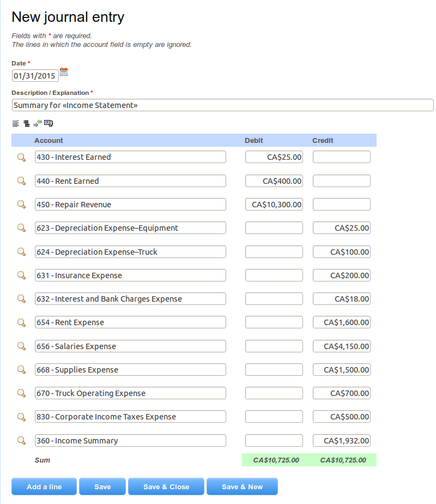The image size is (436, 504).
Task: Open account lookup for Income Summary line
Action: [x=21, y=441]
